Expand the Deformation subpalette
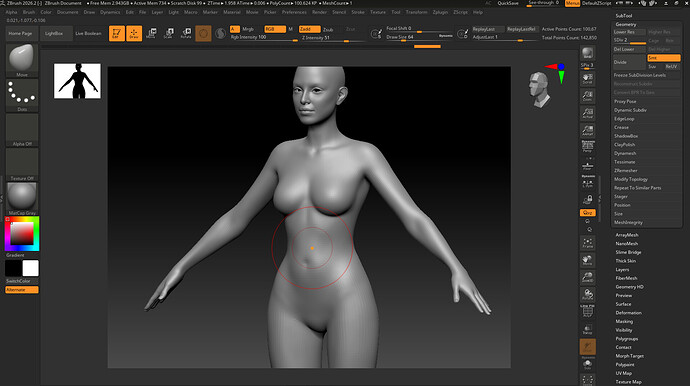This screenshot has height=386, width=690. pos(628,312)
